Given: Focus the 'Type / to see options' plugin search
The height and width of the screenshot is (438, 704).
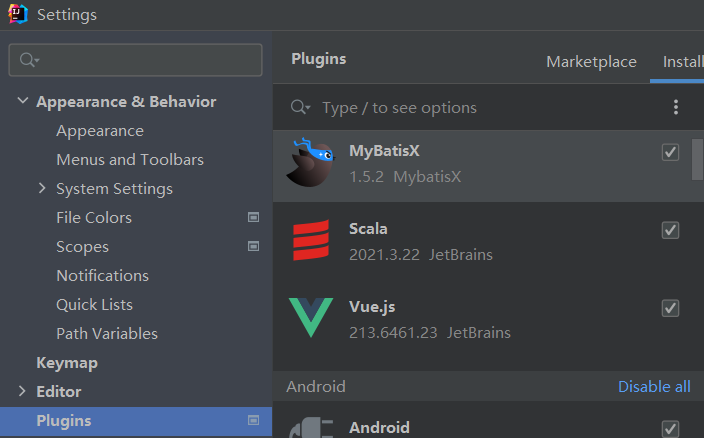Looking at the screenshot, I should [x=399, y=108].
